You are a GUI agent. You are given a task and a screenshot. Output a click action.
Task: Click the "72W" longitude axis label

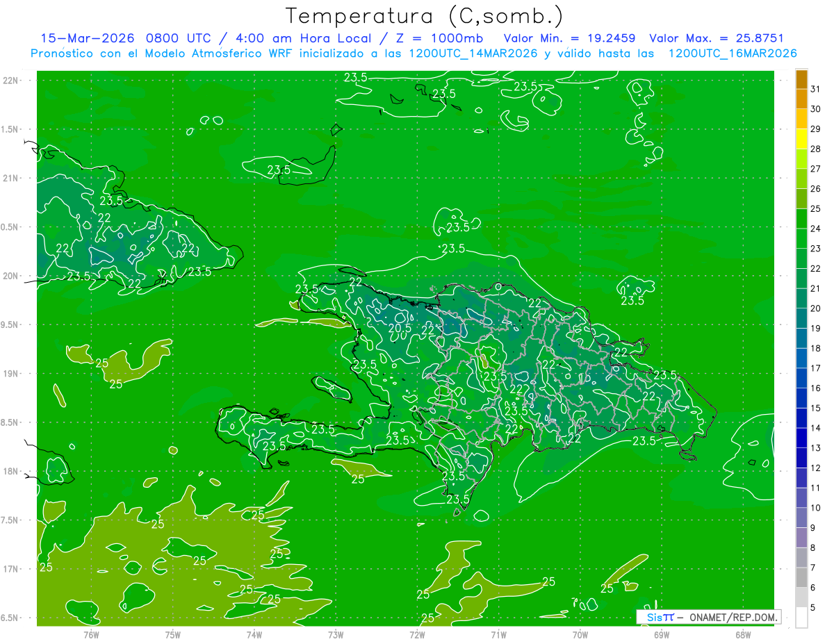pos(417,634)
